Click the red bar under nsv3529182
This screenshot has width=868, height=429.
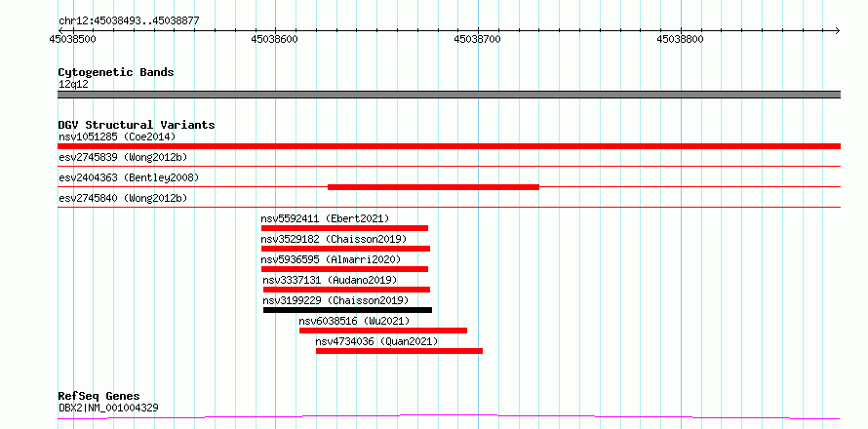point(345,249)
